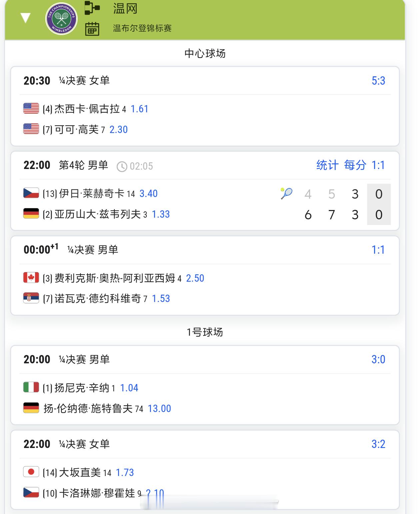This screenshot has height=514, width=420.
Task: Click the Serbian flag beside 诺瓦克·德约科维奇
Action: coord(31,298)
